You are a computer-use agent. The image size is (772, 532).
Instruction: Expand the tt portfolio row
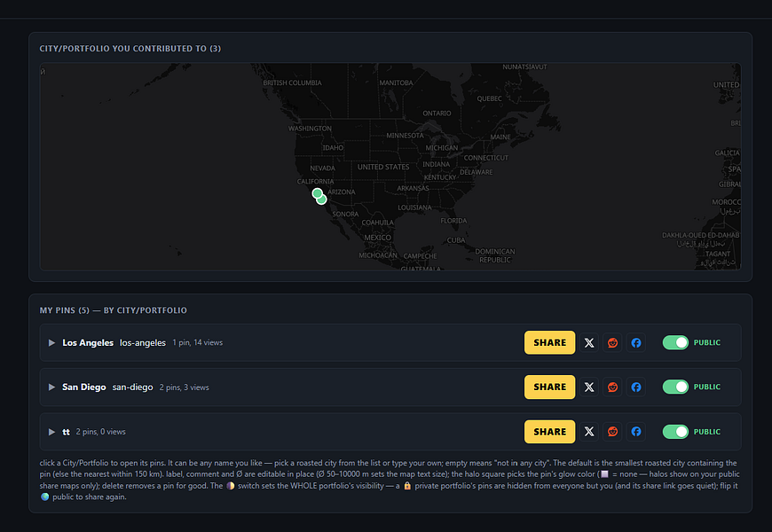[x=51, y=432]
